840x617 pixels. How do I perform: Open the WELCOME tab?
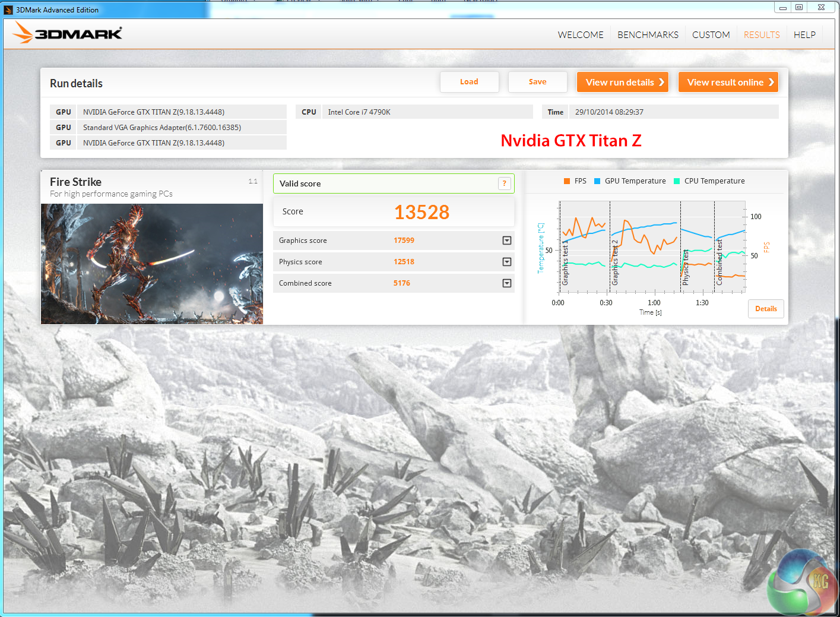click(x=581, y=35)
